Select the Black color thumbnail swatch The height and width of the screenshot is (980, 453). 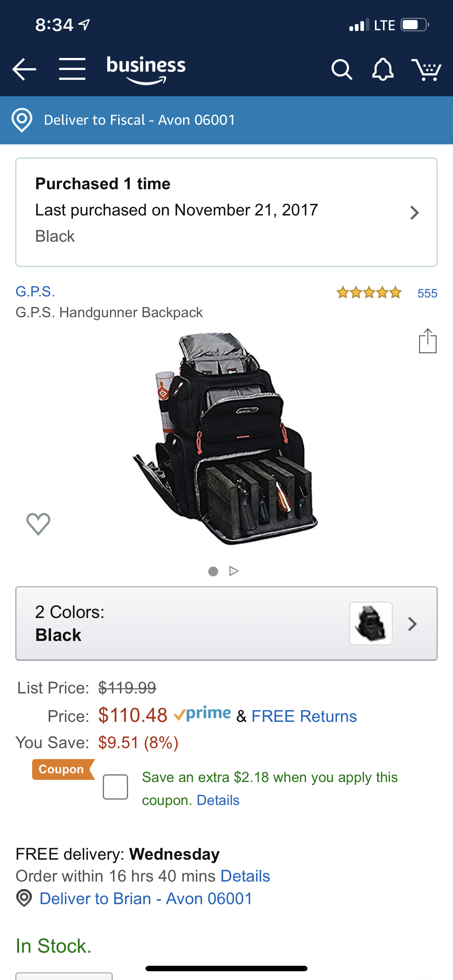[x=371, y=623]
